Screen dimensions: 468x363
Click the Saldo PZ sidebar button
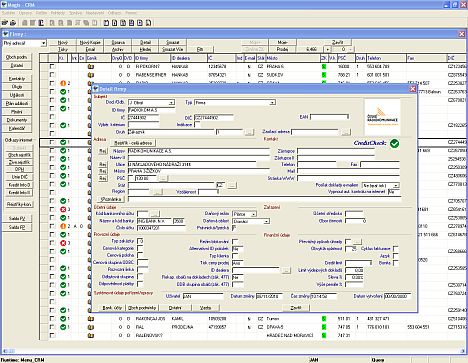(17, 219)
